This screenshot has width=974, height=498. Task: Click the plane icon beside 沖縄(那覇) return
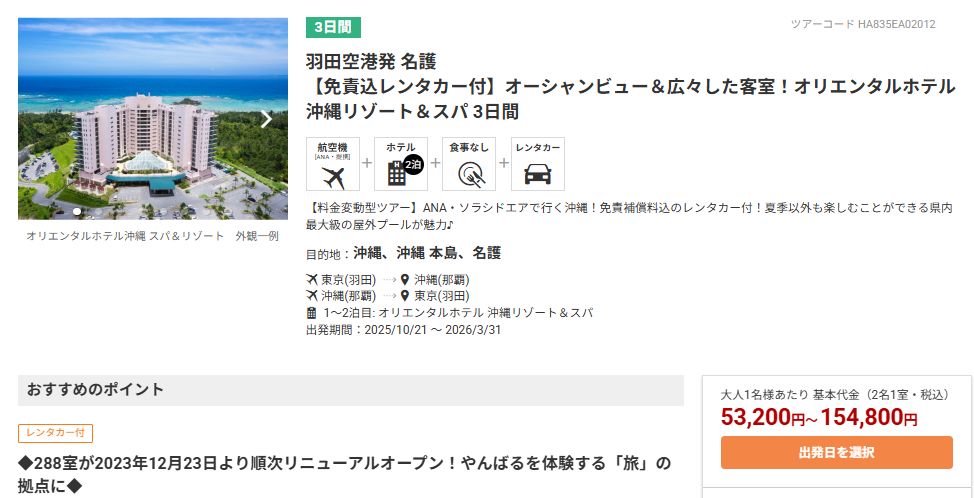click(312, 296)
